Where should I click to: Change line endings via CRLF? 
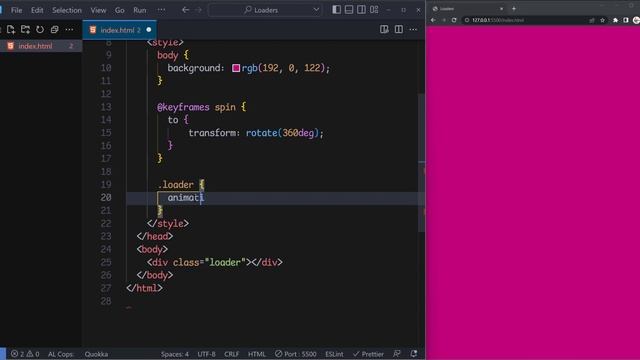[x=231, y=354]
